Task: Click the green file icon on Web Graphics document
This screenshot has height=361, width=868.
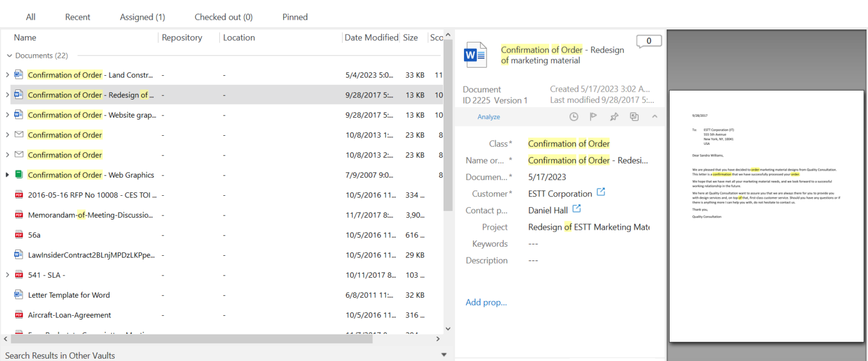Action: click(19, 175)
